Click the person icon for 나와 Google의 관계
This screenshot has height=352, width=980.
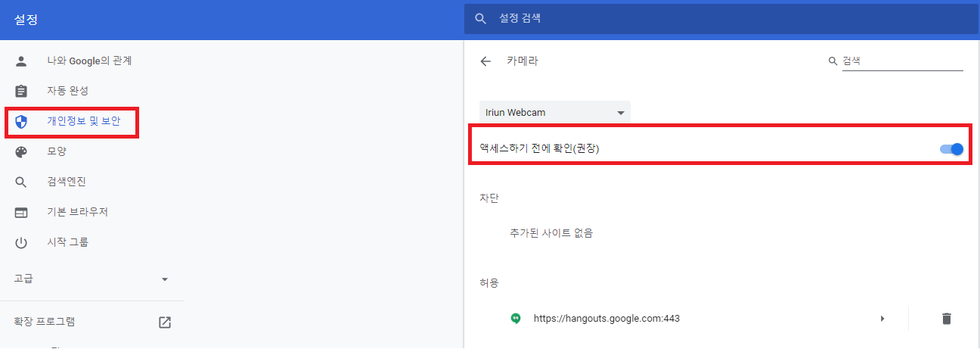coord(21,61)
